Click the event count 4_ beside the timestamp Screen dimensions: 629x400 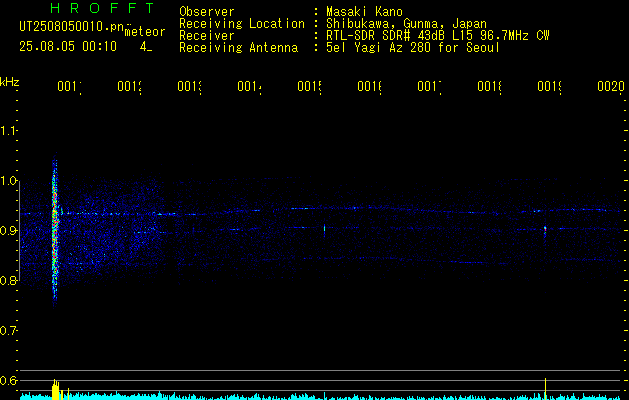(x=146, y=47)
